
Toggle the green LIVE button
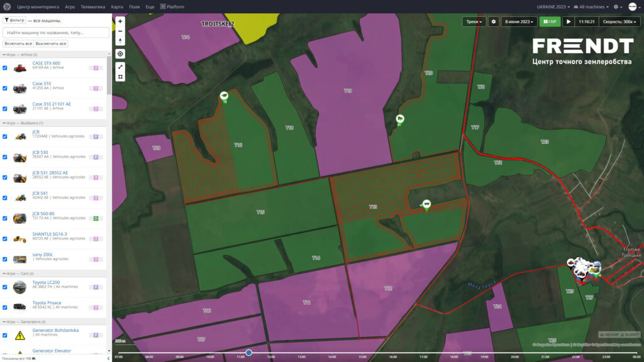coord(550,22)
